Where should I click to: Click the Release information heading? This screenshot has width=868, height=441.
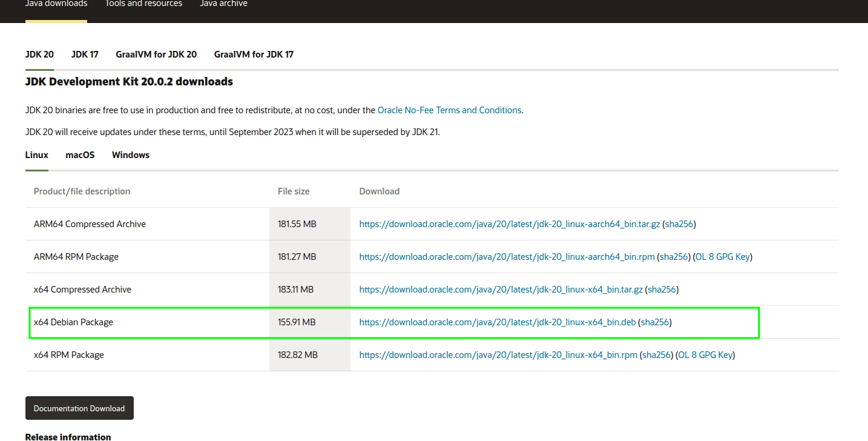coord(68,436)
